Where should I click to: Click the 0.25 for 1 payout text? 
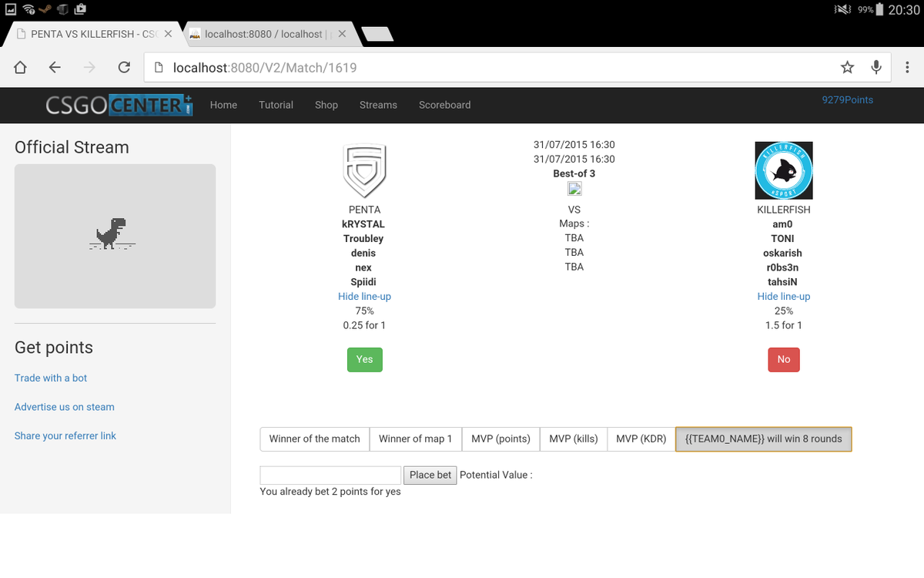tap(364, 325)
